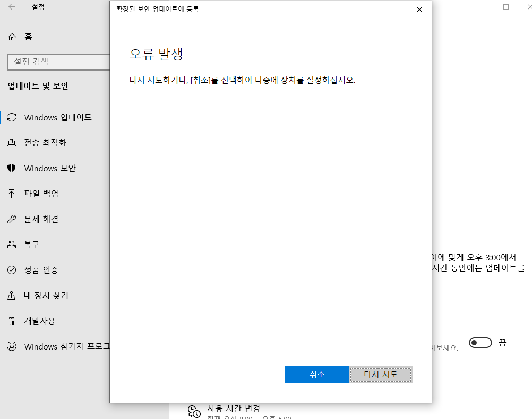This screenshot has height=419, width=532.
Task: Click the Windows 보안 shield icon
Action: [12, 168]
